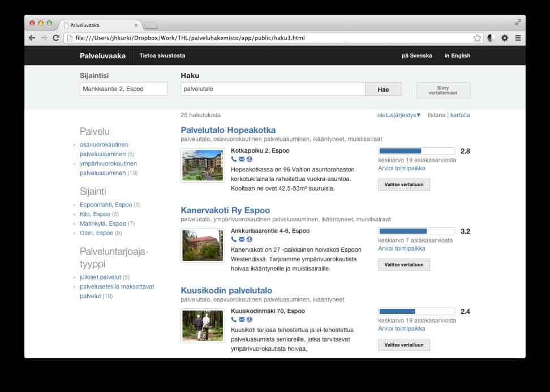Filter location by Olari, Espoo
The width and height of the screenshot is (550, 392).
(96, 233)
